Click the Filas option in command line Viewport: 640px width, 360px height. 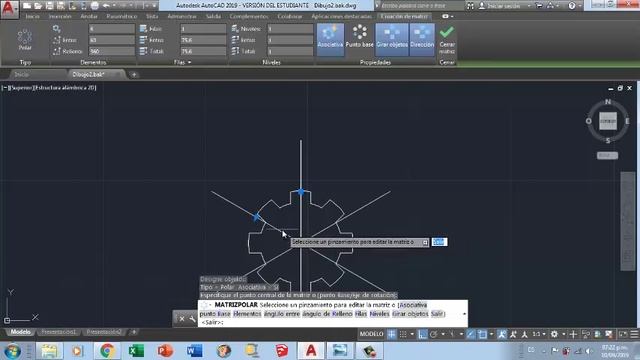[360, 314]
